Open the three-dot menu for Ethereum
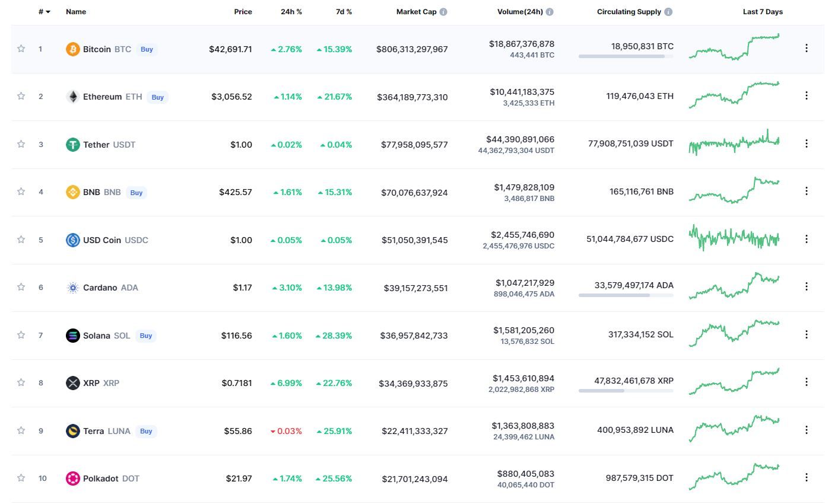Image resolution: width=825 pixels, height=504 pixels. click(x=806, y=95)
